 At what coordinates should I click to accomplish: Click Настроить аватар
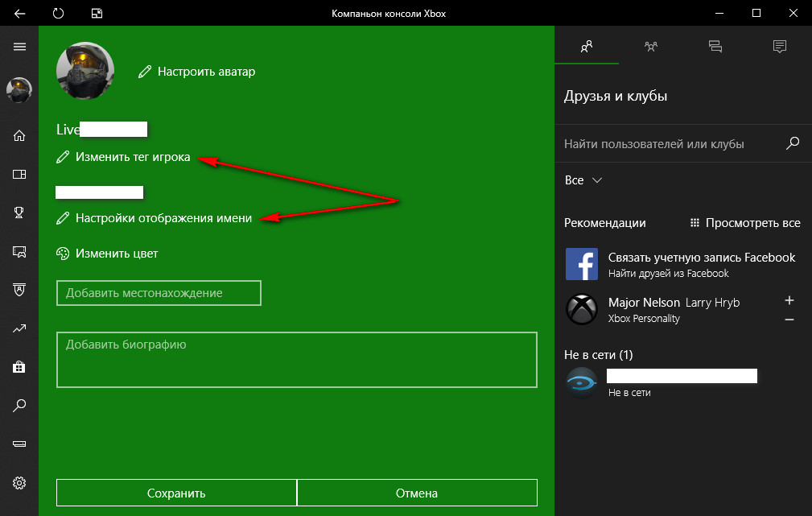pos(197,72)
